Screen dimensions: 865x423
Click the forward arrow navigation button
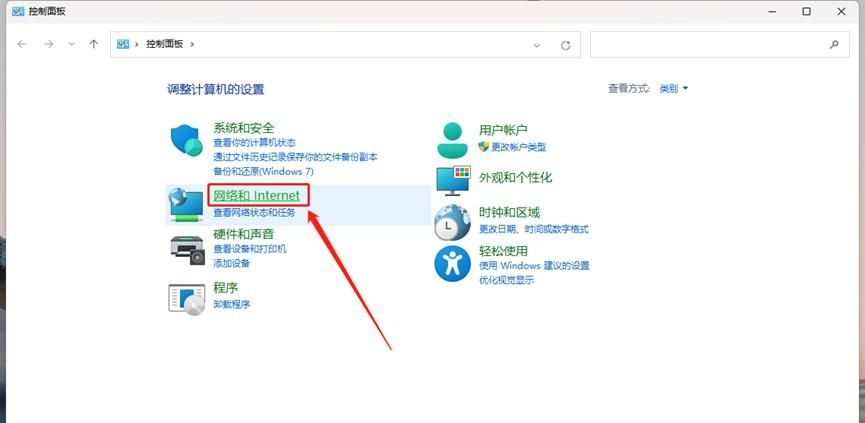[49, 44]
